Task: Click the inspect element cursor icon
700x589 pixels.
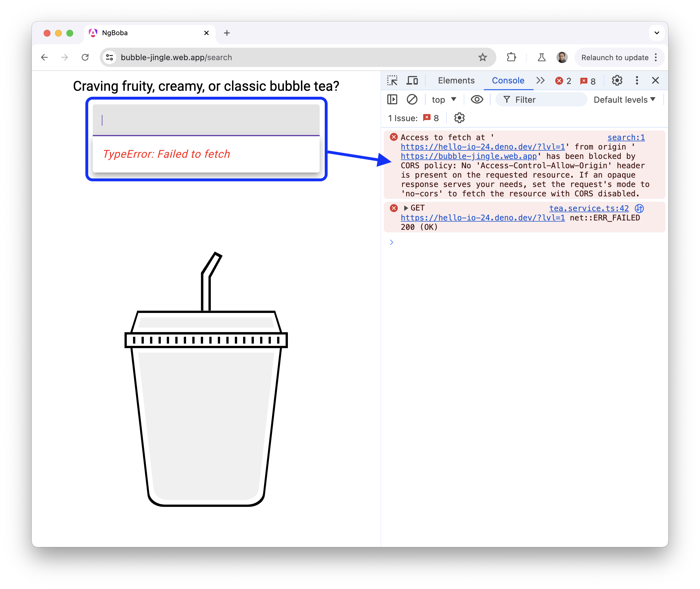Action: coord(392,81)
